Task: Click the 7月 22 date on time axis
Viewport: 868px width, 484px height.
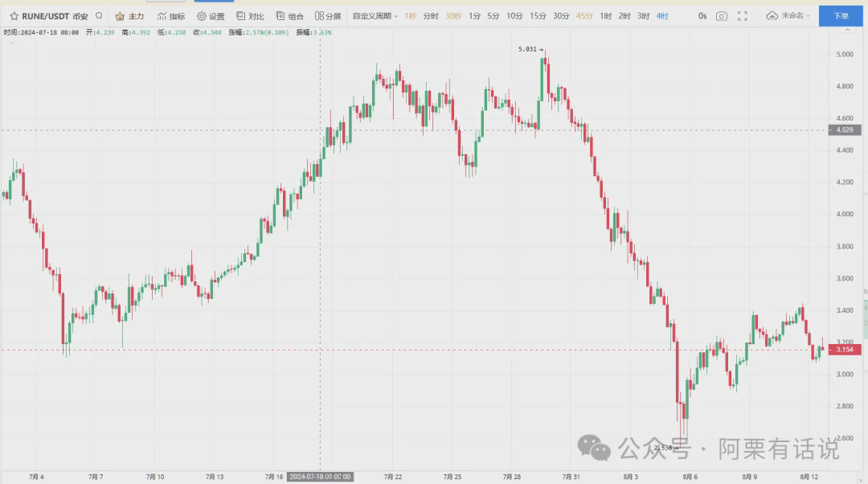Action: (x=392, y=477)
